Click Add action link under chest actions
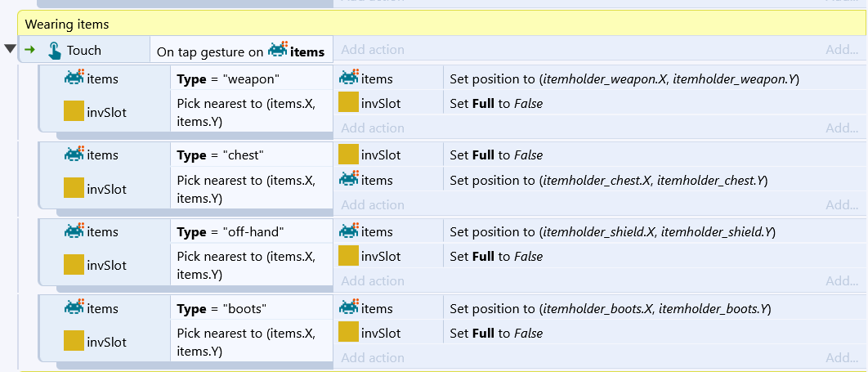The width and height of the screenshot is (868, 372). click(x=373, y=205)
